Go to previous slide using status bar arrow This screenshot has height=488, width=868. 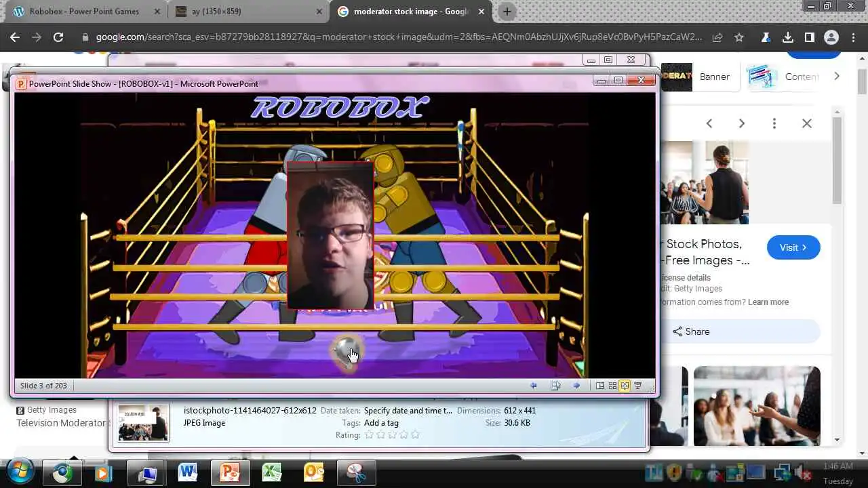point(534,386)
